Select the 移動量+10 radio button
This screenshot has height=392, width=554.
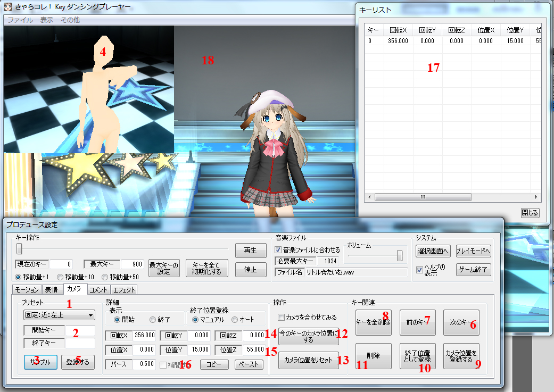coord(60,277)
